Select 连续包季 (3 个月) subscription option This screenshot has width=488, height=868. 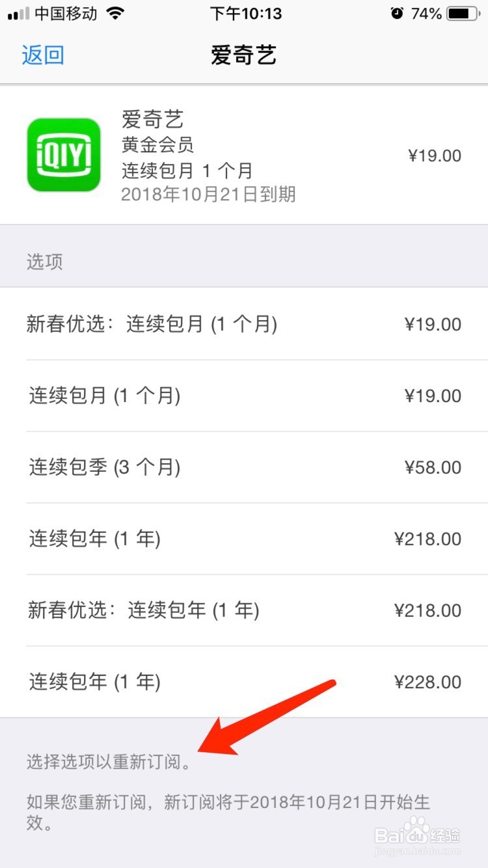click(105, 467)
